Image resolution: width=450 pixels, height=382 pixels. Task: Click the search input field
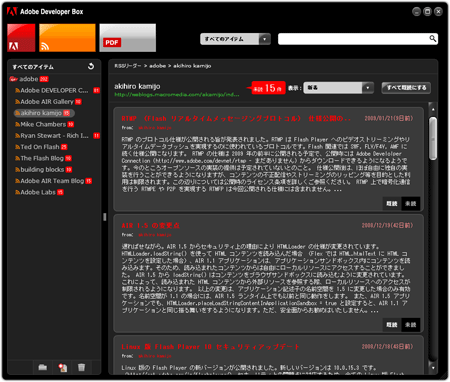(x=353, y=39)
